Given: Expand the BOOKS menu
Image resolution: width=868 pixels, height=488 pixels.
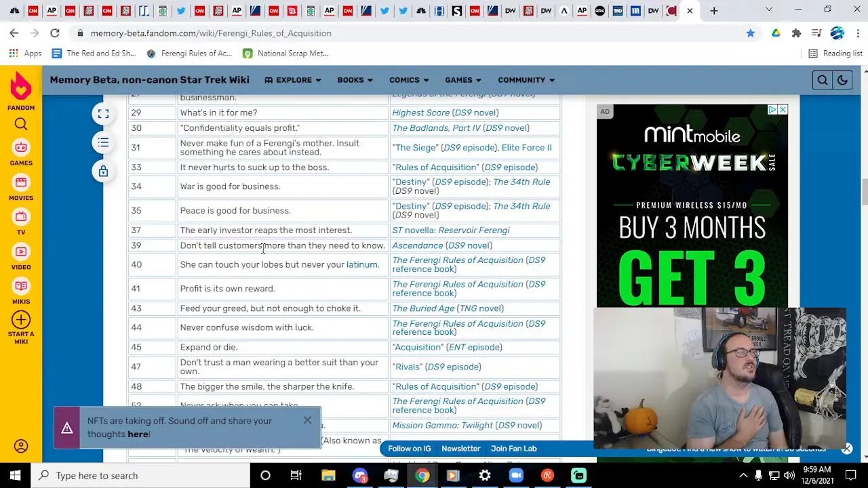Looking at the screenshot, I should coord(355,80).
